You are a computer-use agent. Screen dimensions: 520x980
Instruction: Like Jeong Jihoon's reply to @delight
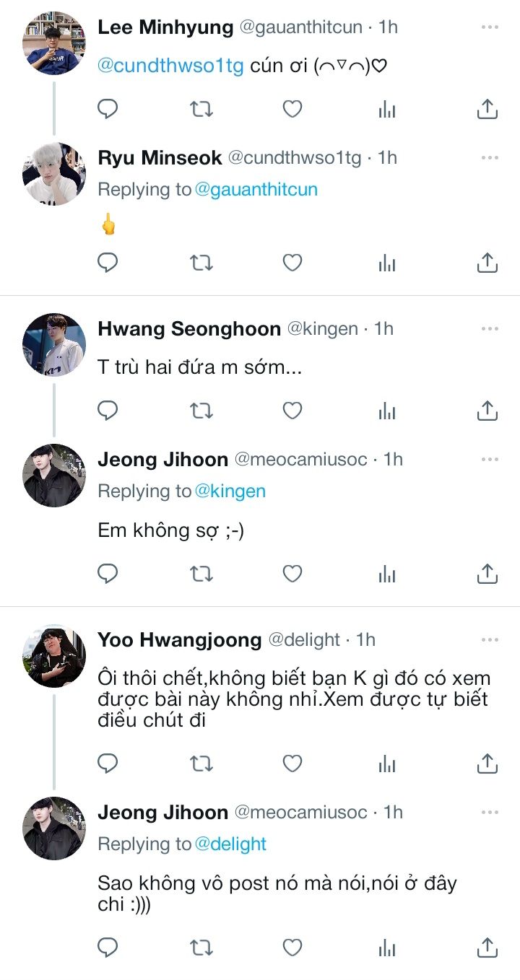[x=292, y=946]
